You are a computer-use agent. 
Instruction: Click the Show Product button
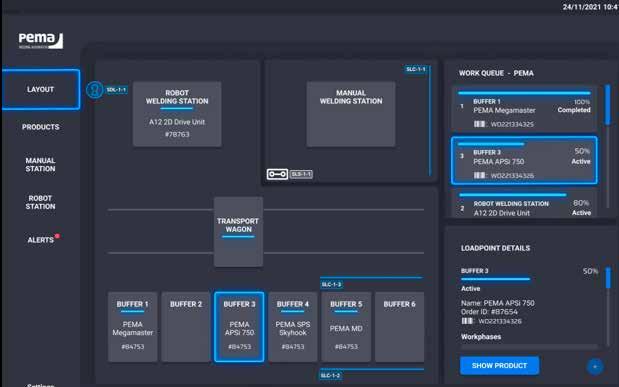coord(499,366)
